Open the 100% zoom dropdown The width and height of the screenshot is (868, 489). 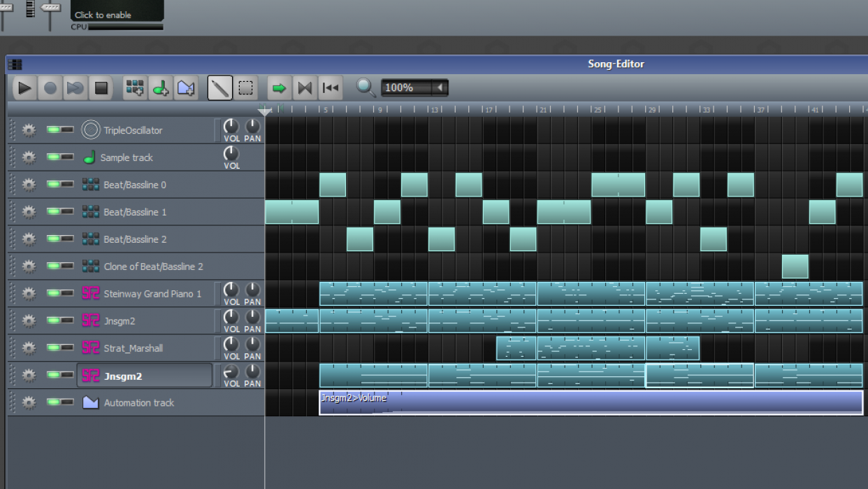coord(414,87)
